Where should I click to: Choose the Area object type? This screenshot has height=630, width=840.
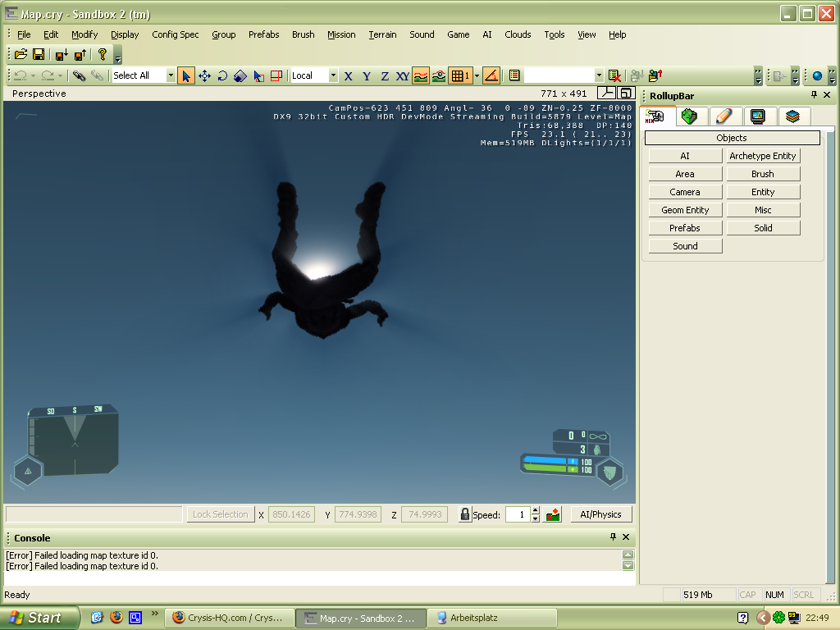(x=685, y=174)
